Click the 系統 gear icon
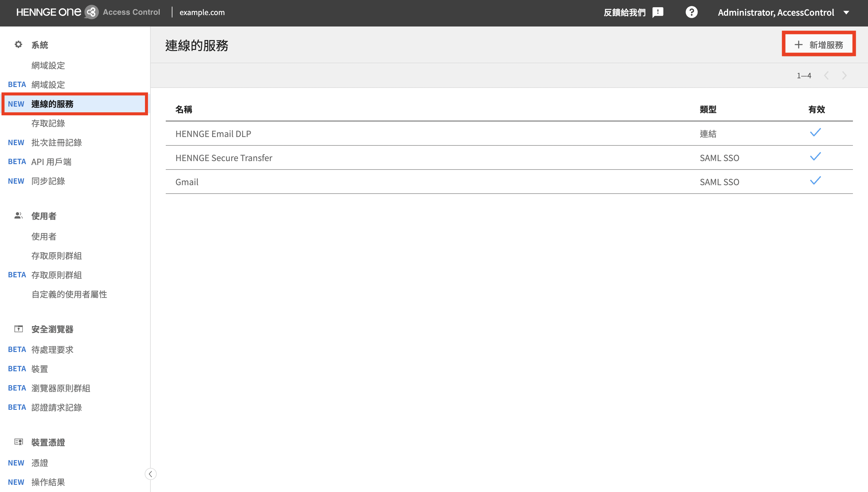Image resolution: width=868 pixels, height=492 pixels. (x=19, y=45)
